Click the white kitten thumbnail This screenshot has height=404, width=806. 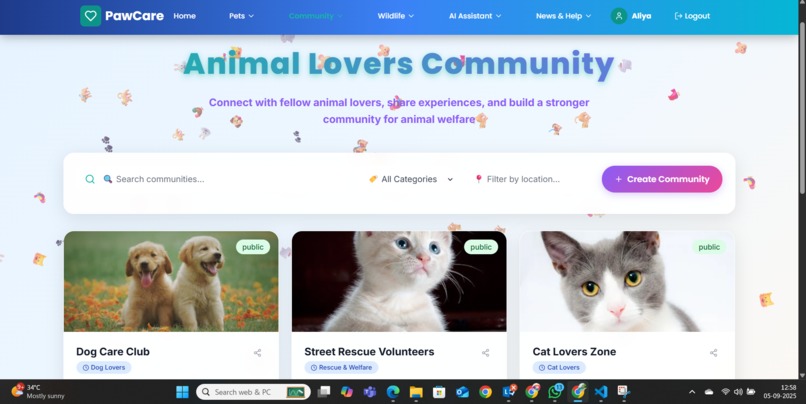(399, 281)
